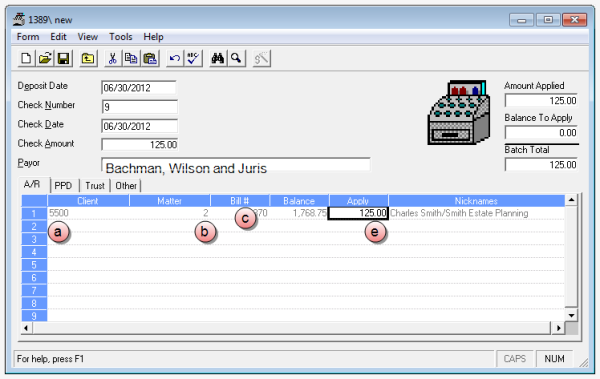Maximize the 1389\ new window
Viewport: 600px width, 379px height.
[548, 20]
